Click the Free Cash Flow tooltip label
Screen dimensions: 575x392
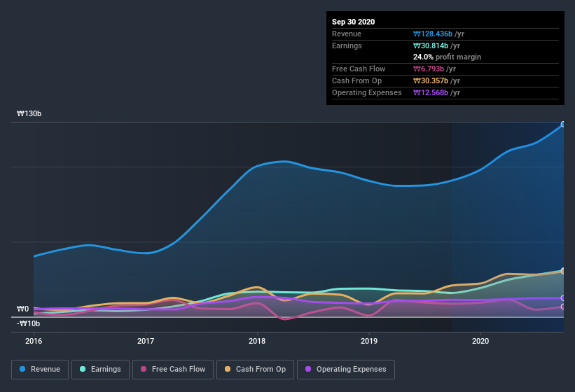(x=359, y=69)
